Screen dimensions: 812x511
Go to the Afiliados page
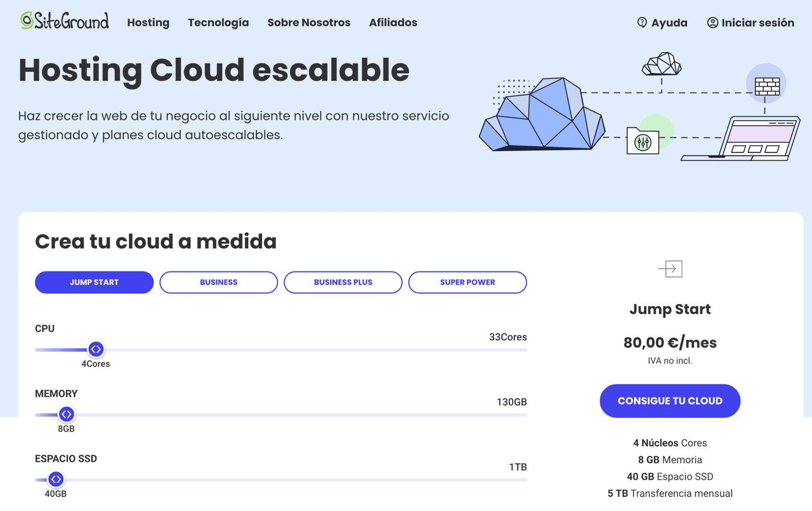[393, 23]
